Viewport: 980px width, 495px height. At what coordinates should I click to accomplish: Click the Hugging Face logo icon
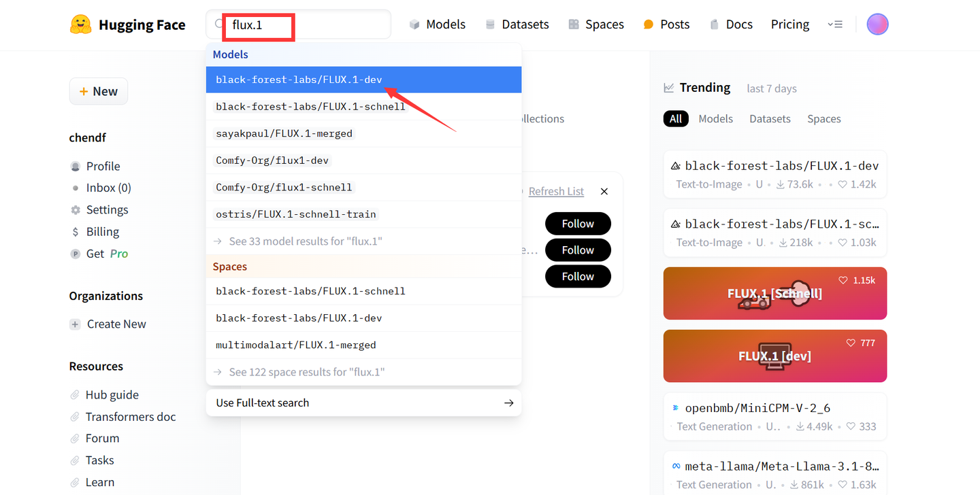(x=80, y=25)
